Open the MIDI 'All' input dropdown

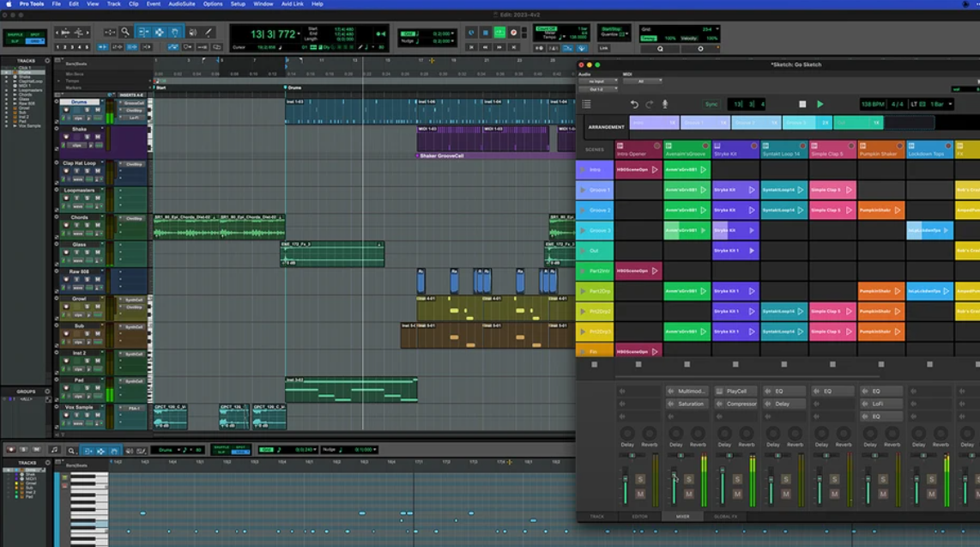coord(643,81)
